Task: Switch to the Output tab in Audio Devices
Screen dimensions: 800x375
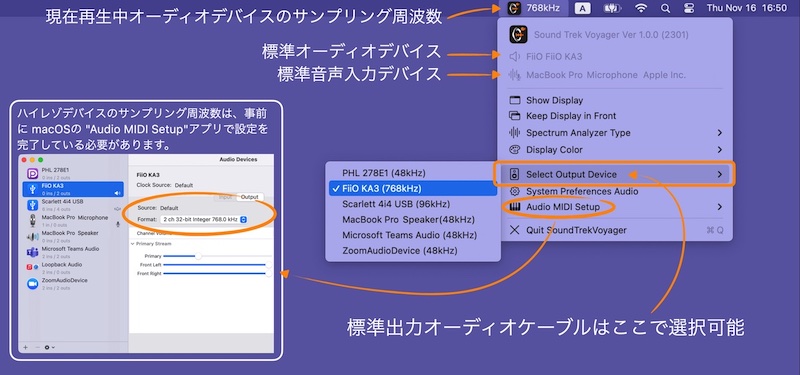Action: [249, 197]
